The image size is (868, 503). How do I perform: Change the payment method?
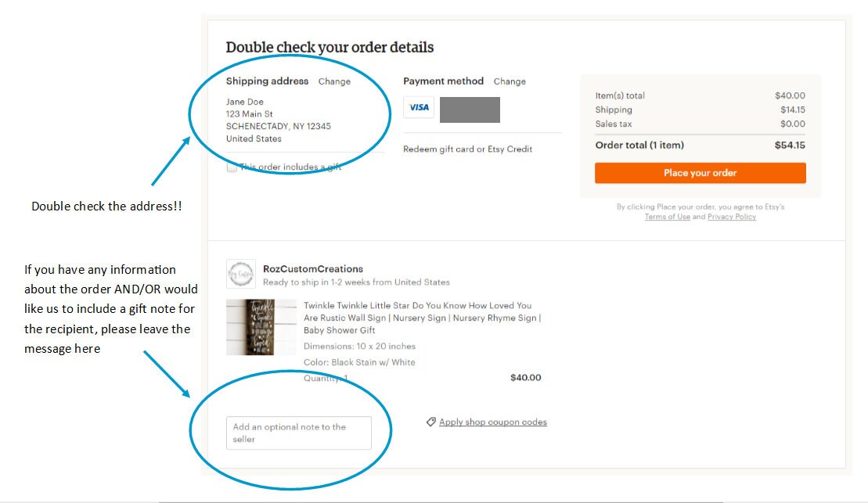pos(510,81)
